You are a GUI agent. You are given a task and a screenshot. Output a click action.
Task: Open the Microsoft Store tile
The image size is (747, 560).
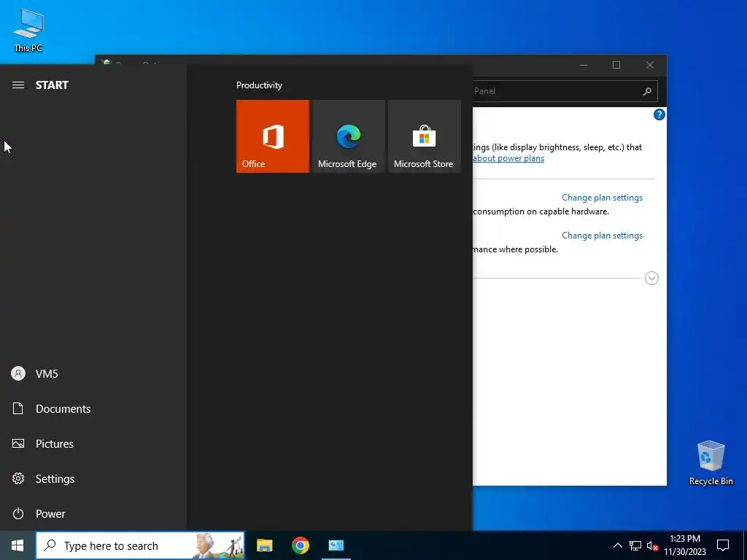tap(425, 136)
